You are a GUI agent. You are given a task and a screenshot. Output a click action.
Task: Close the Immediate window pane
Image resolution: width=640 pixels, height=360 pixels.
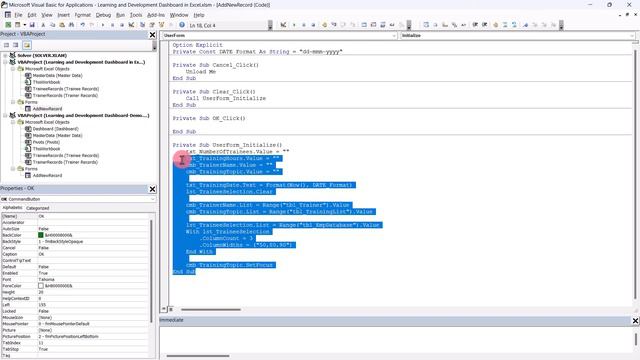(x=635, y=321)
